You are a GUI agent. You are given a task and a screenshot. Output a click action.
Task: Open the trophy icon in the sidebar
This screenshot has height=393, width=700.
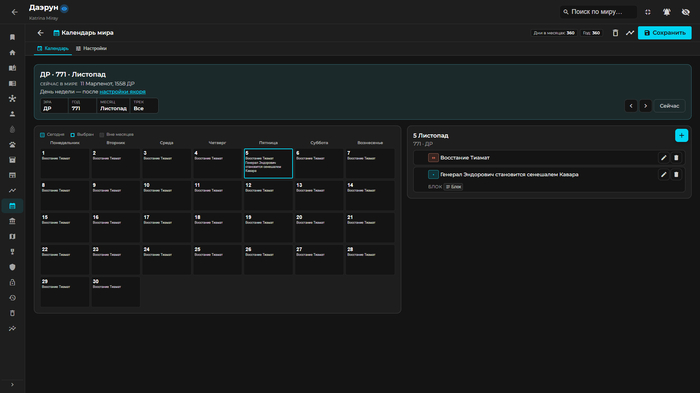[x=12, y=252]
